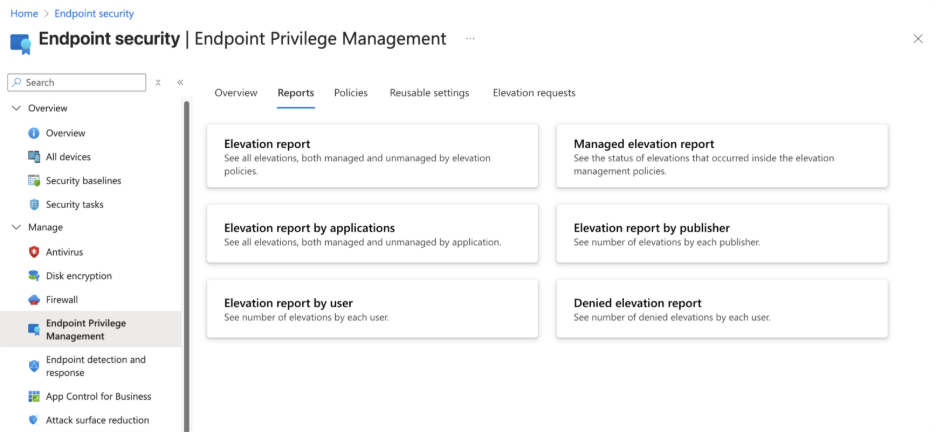The height and width of the screenshot is (432, 936).
Task: Click the All devices icon
Action: (34, 157)
